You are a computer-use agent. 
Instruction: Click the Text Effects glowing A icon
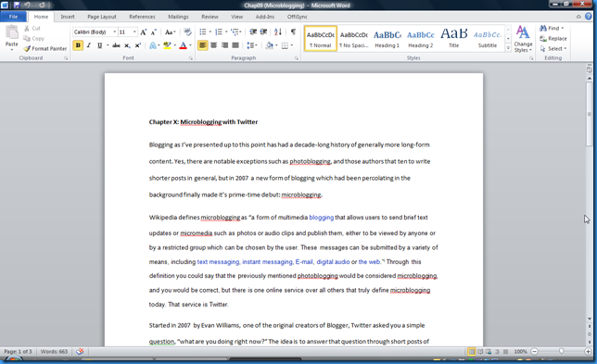(153, 45)
